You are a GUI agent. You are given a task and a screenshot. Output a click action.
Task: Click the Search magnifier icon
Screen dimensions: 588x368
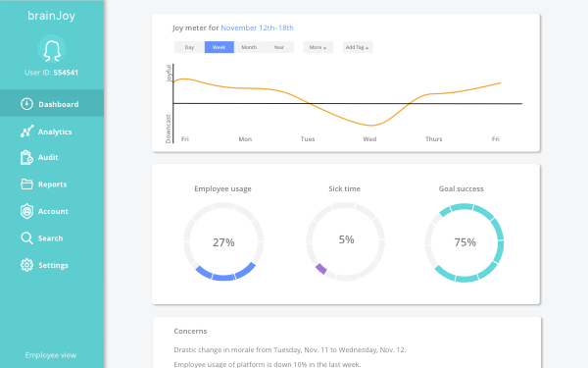pyautogui.click(x=26, y=238)
